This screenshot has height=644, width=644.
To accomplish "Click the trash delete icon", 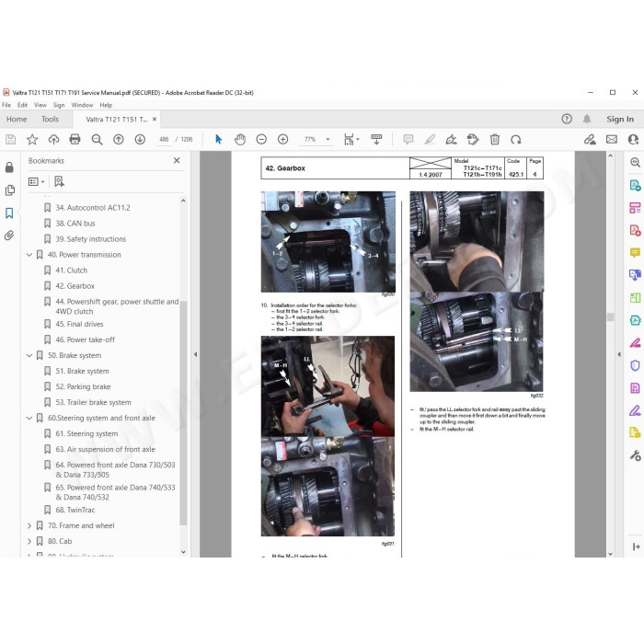I will 495,140.
